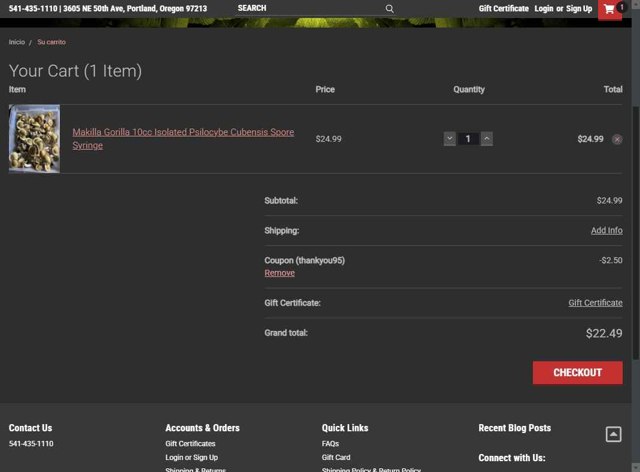640x472 pixels.
Task: Click the Recent Blog Posts heading
Action: 515,428
